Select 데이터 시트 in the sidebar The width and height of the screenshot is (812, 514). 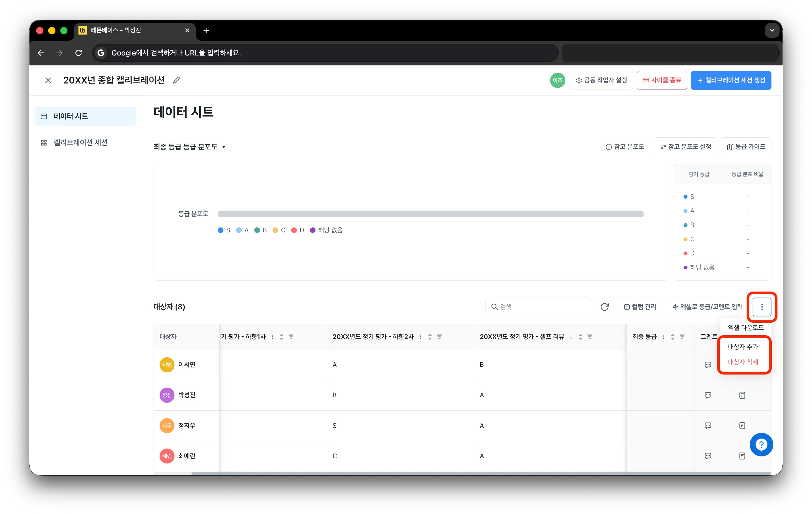click(86, 116)
